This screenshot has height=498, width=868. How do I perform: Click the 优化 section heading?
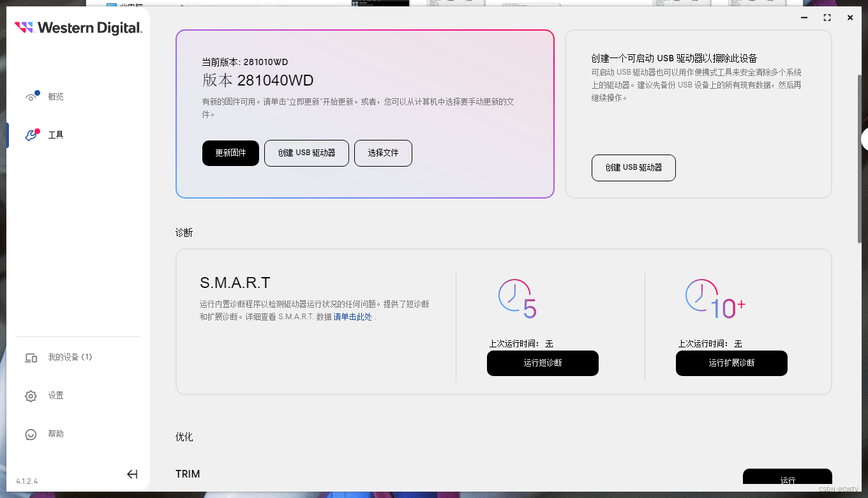click(184, 437)
